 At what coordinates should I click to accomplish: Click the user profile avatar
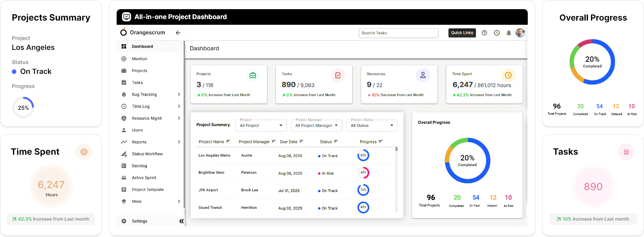[520, 33]
